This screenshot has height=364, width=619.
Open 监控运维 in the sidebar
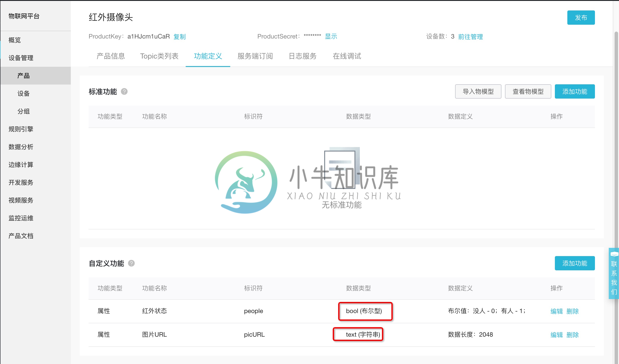tap(35, 218)
